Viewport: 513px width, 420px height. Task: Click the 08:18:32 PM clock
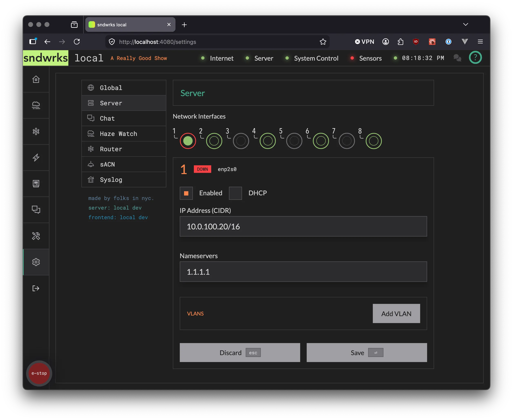423,58
